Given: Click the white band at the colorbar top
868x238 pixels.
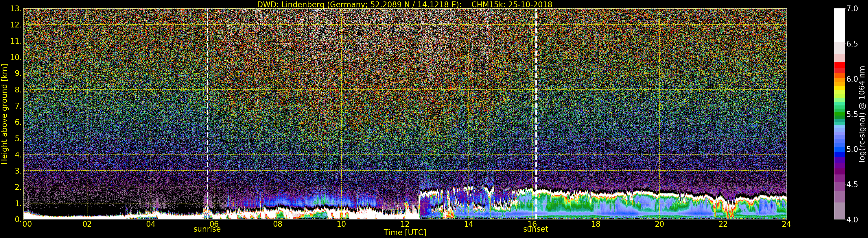Looking at the screenshot, I should click(839, 25).
